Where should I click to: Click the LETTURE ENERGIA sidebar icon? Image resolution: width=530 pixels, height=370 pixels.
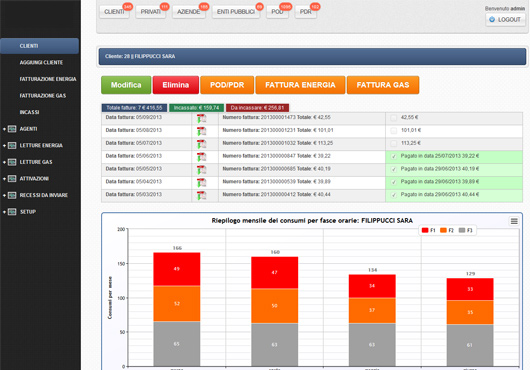(x=12, y=145)
